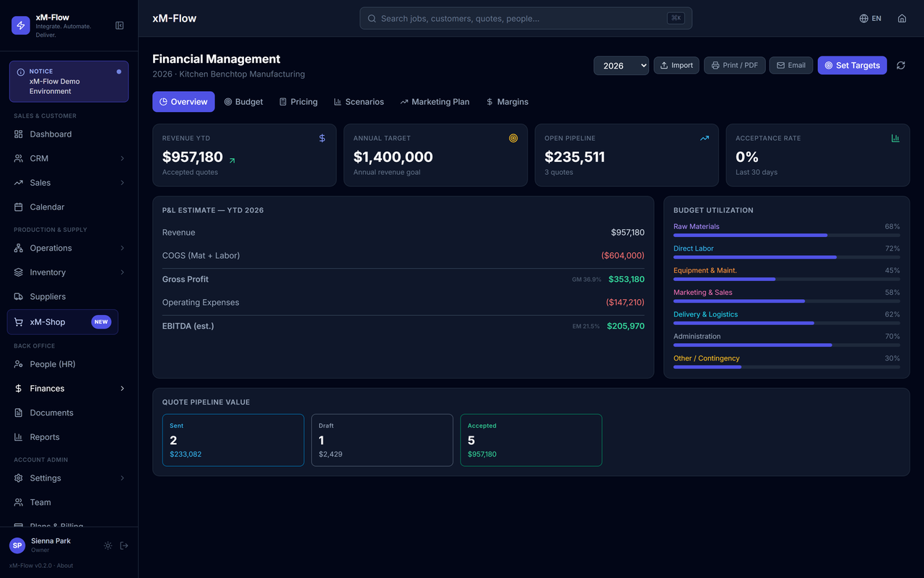924x578 pixels.
Task: Open People (HR) in the sidebar
Action: 69,365
